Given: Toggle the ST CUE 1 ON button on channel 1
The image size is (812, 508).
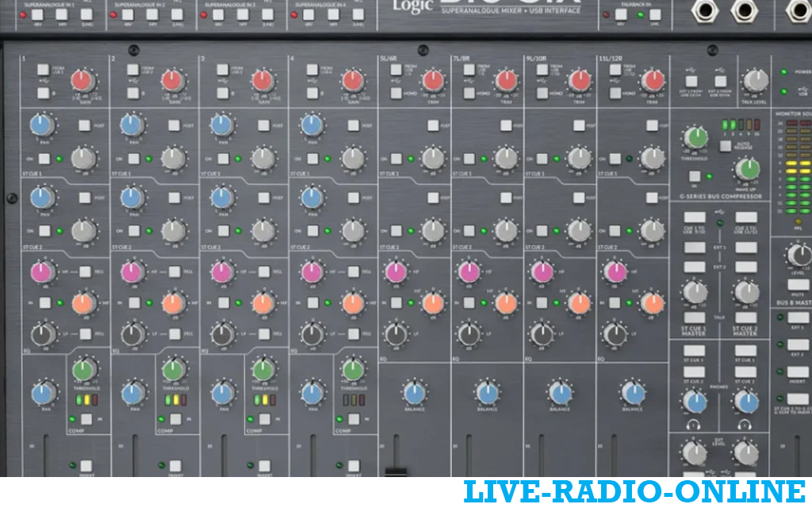Looking at the screenshot, I should (x=44, y=159).
